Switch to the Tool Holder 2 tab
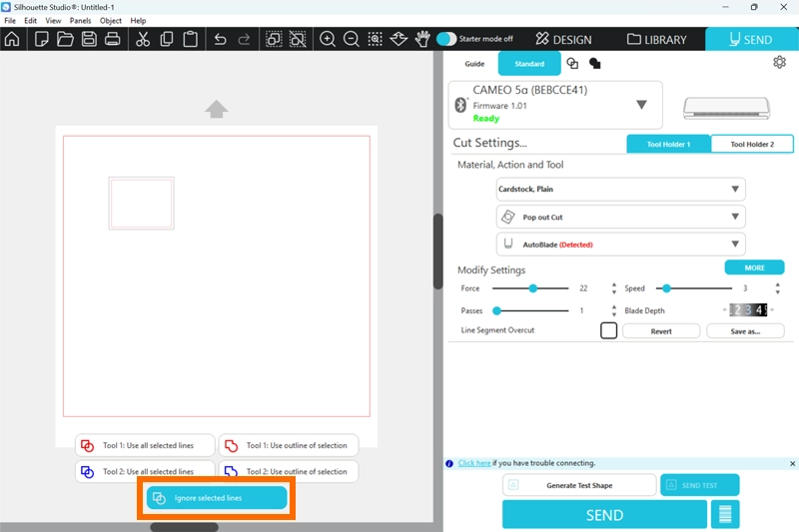799x532 pixels. pos(751,144)
